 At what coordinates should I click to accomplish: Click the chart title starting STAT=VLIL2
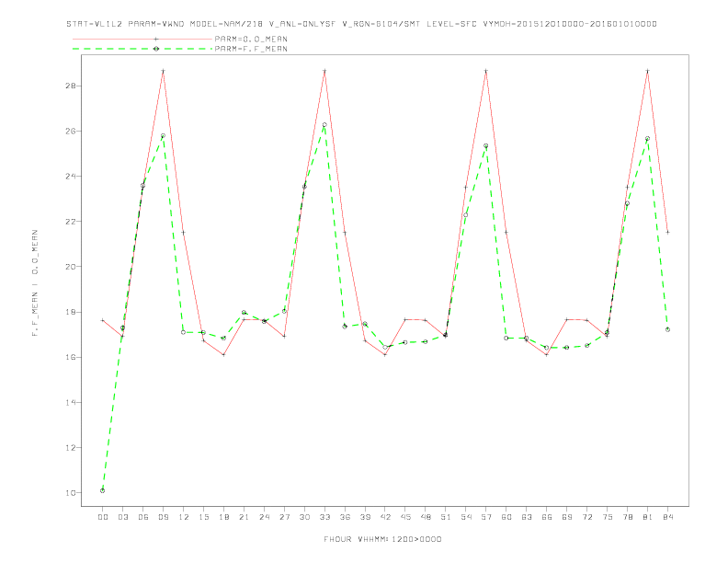[x=361, y=24]
